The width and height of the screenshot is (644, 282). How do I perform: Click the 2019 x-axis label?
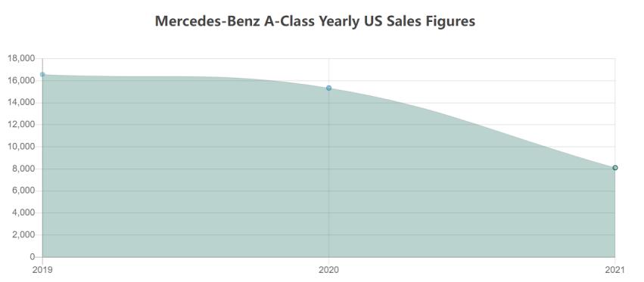point(42,270)
